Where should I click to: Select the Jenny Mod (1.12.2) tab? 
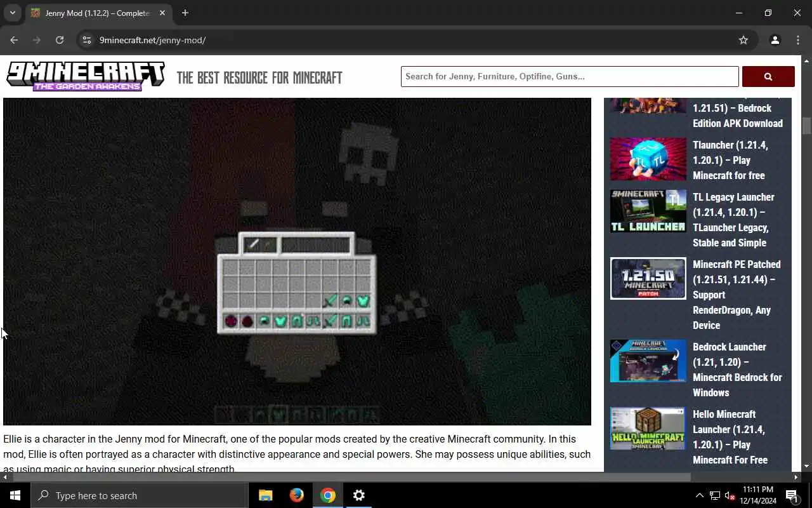pyautogui.click(x=98, y=13)
